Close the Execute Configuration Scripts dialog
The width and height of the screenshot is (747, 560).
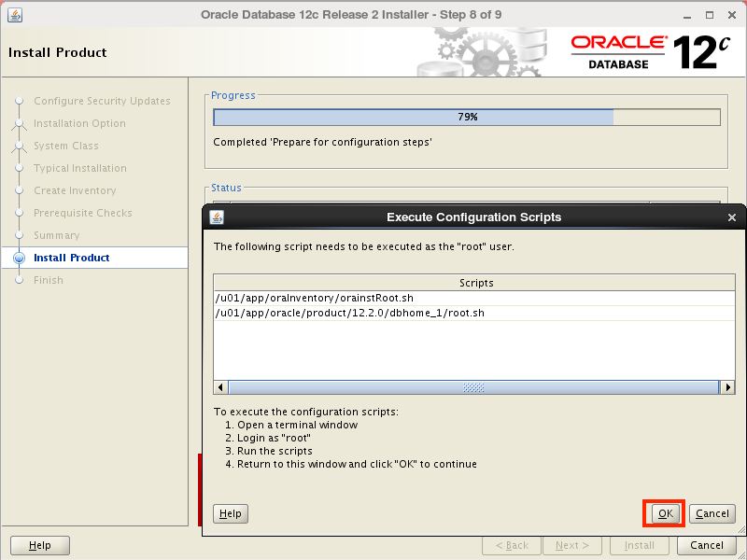732,217
